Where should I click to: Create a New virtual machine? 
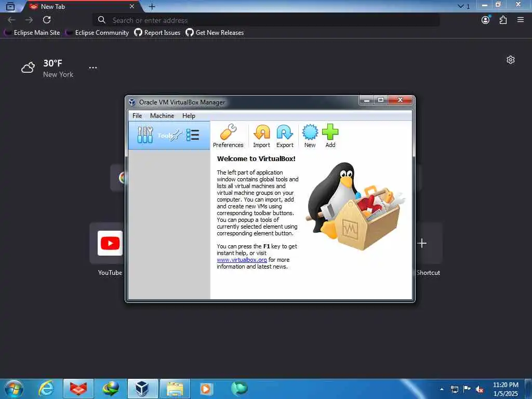click(310, 136)
